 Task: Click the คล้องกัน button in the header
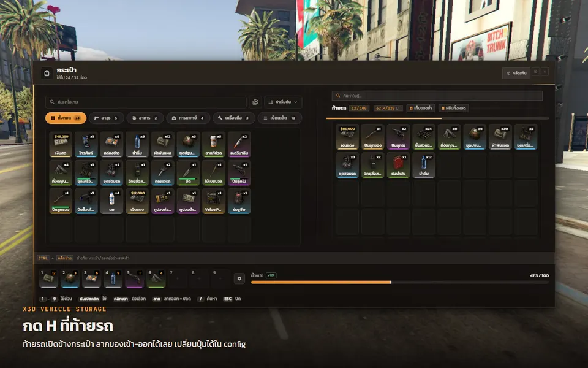tap(516, 73)
